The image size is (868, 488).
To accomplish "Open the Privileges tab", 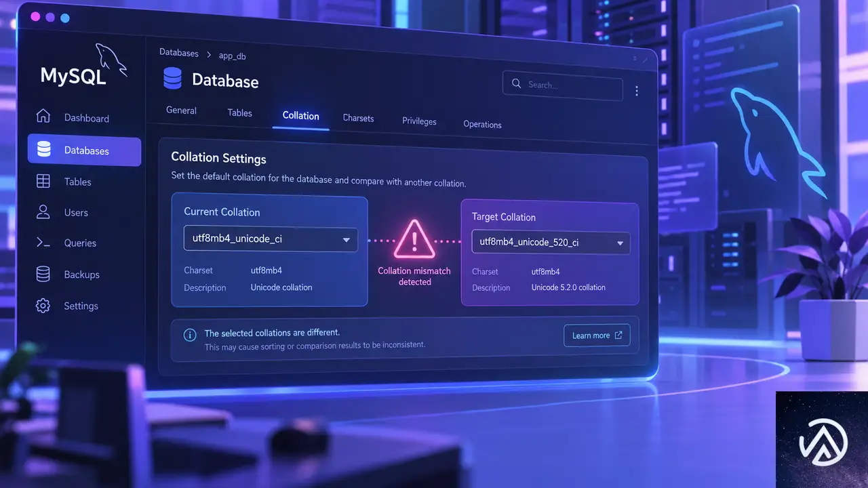I will [x=419, y=121].
